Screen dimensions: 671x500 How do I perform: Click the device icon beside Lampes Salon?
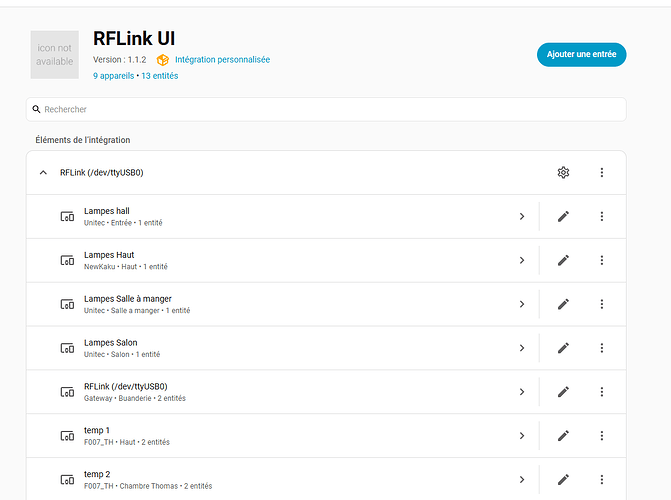[67, 348]
